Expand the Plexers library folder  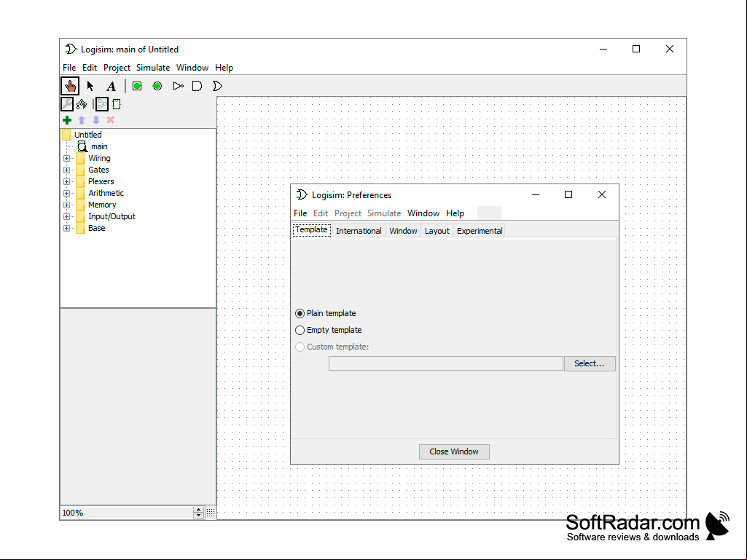(67, 181)
